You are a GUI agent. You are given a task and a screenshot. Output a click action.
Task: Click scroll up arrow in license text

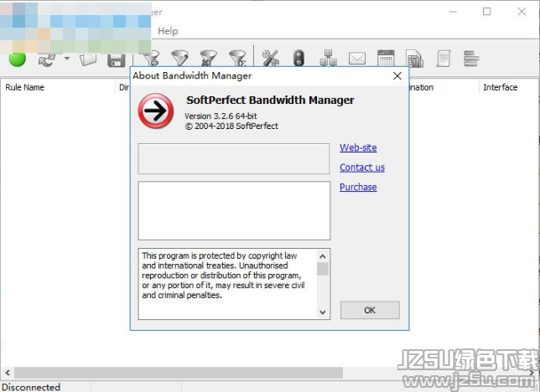(x=323, y=256)
